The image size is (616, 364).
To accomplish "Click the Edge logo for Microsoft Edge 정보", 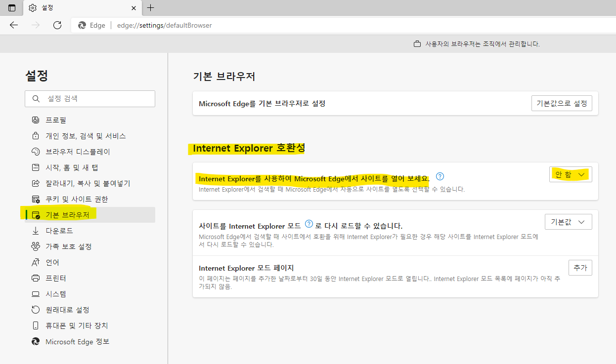I will click(x=35, y=341).
